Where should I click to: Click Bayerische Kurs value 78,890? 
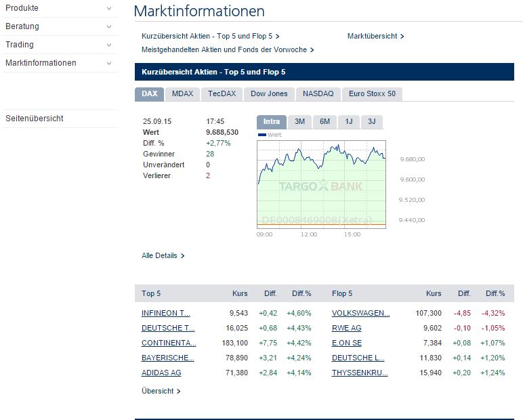[x=236, y=358]
